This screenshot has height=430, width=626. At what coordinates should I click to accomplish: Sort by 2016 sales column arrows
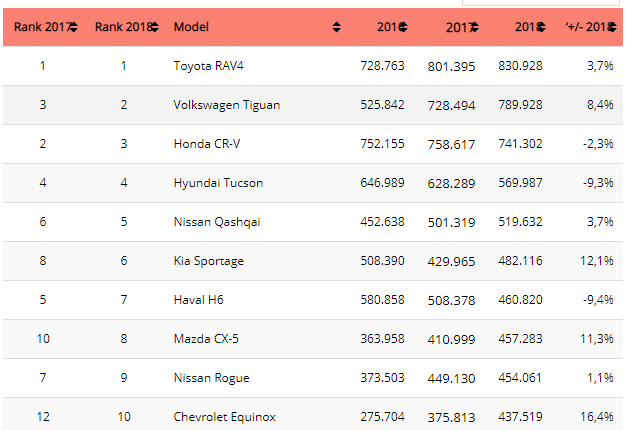pos(403,27)
